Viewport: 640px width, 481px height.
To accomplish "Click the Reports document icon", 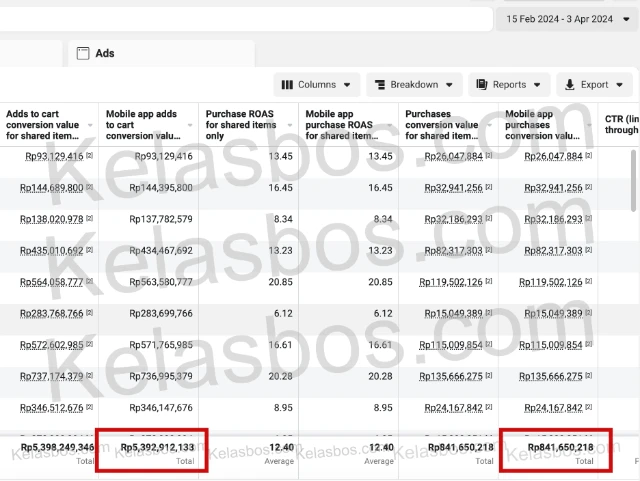I will tap(481, 85).
